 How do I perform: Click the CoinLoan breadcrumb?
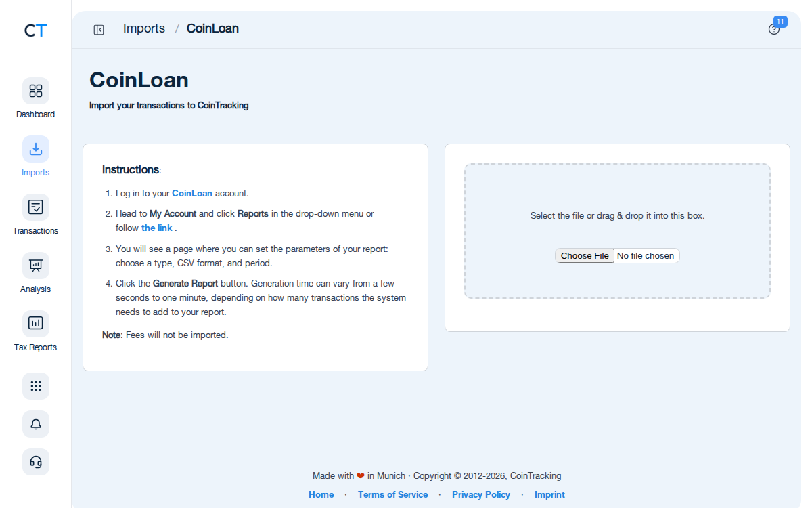pyautogui.click(x=212, y=28)
